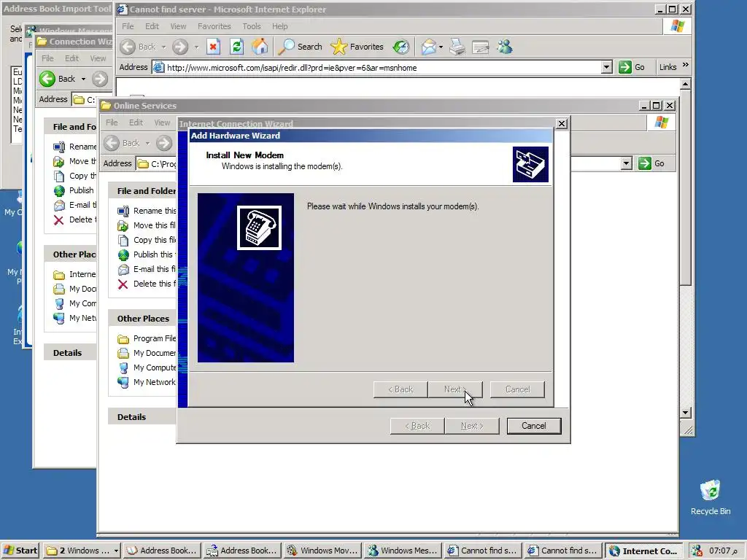Image resolution: width=747 pixels, height=560 pixels.
Task: Open View menu in Internet Explorer
Action: [x=178, y=26]
